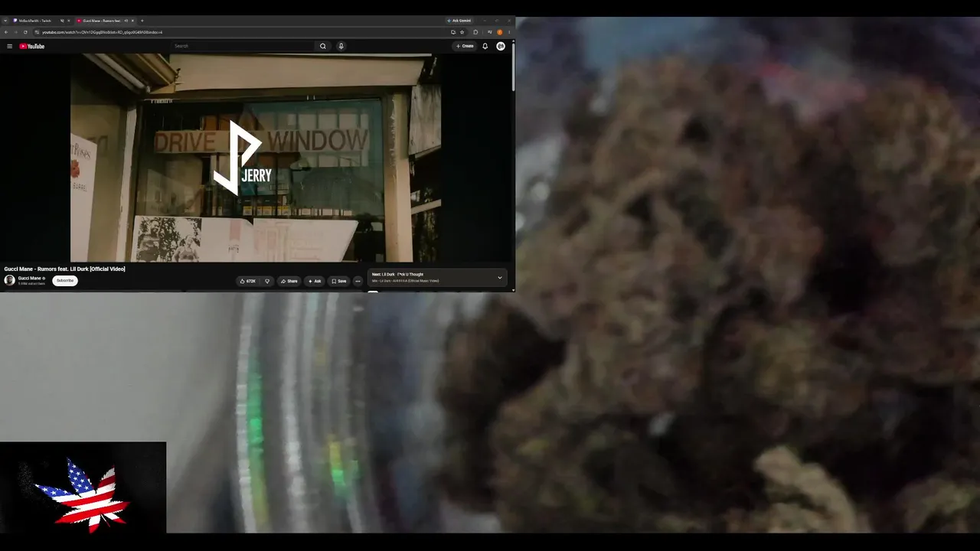Open the tab search dropdown arrow
Viewport: 980px width, 551px height.
point(5,21)
